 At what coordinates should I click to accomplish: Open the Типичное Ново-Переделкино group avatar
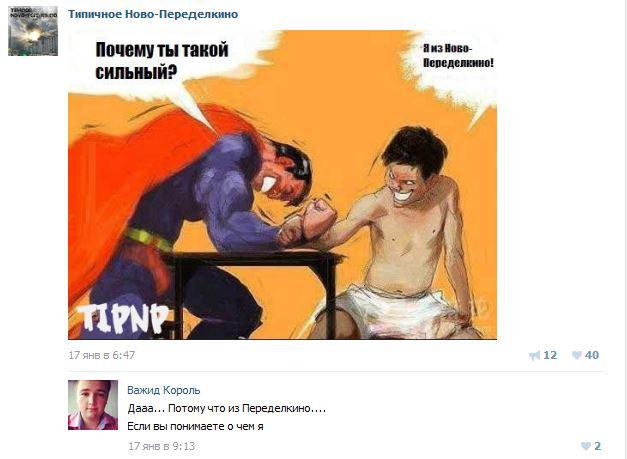(x=33, y=31)
